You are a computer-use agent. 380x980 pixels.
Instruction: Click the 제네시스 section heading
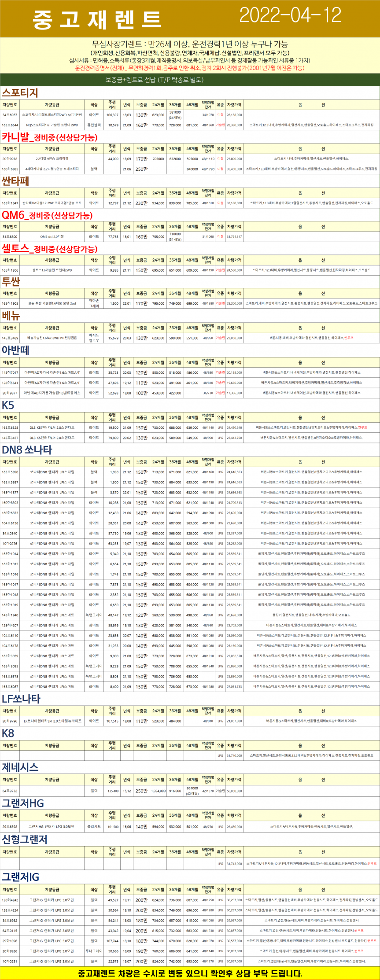tap(20, 767)
